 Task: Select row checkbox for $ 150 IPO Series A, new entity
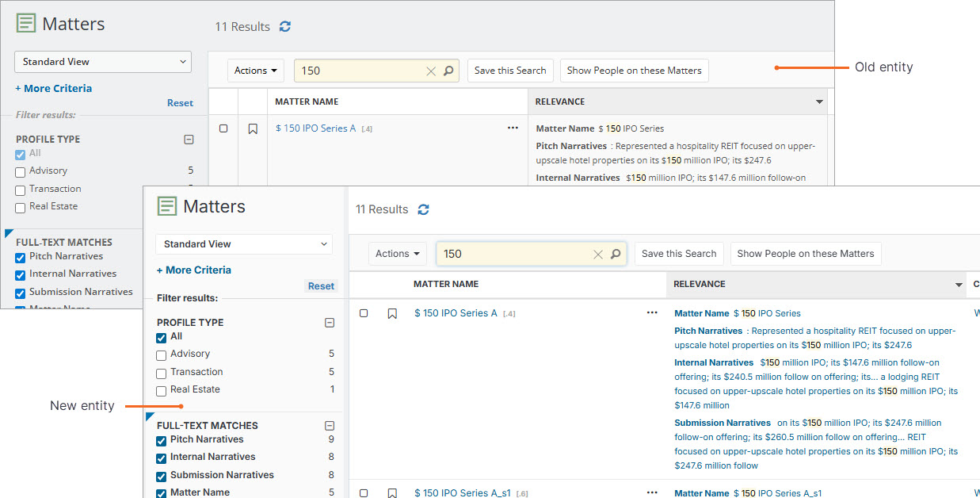tap(364, 313)
